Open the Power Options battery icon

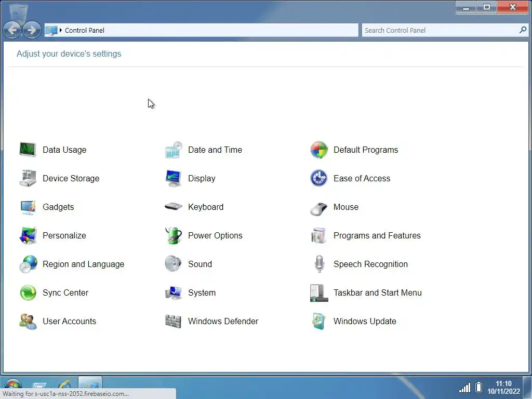pos(174,235)
